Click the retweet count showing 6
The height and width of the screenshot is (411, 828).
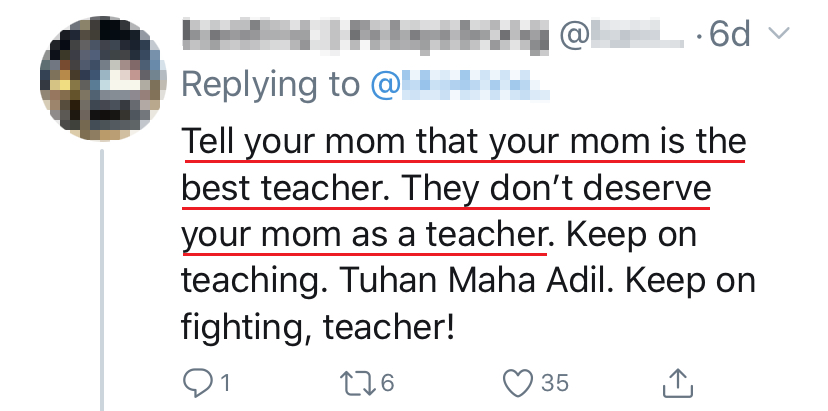click(387, 381)
